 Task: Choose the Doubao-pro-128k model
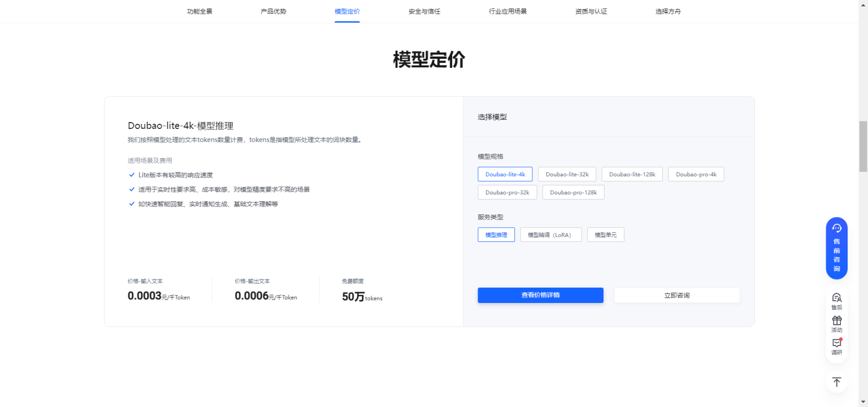(x=573, y=192)
